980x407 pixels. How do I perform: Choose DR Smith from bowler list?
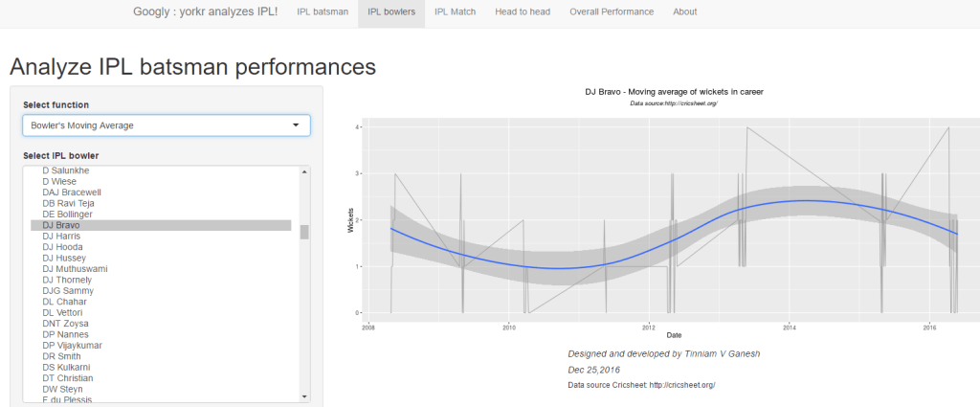click(62, 356)
